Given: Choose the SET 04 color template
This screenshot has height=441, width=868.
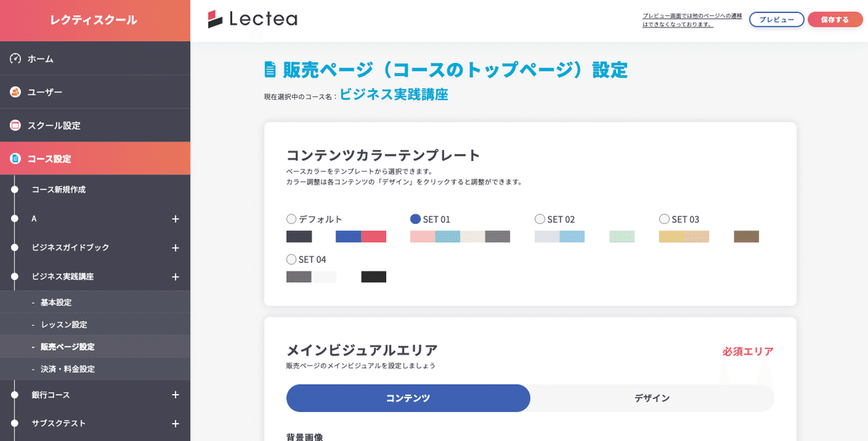Looking at the screenshot, I should click(x=292, y=259).
